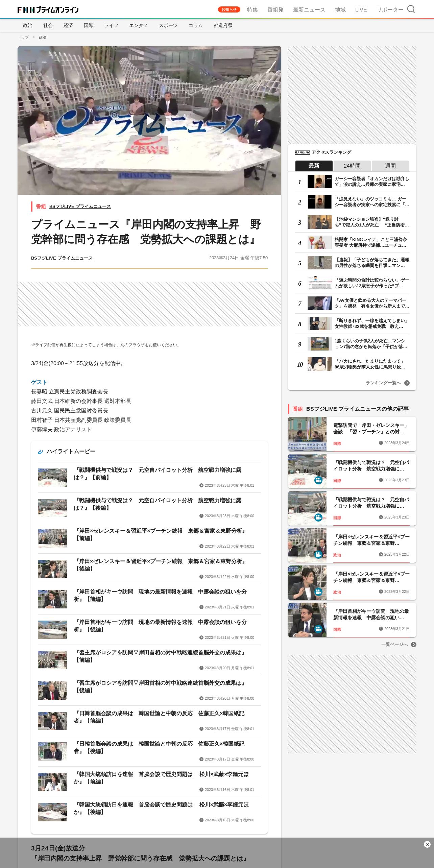Open ranking item 9 1歳くらいの子供 thumbnail
This screenshot has height=868, width=434.
(x=319, y=344)
